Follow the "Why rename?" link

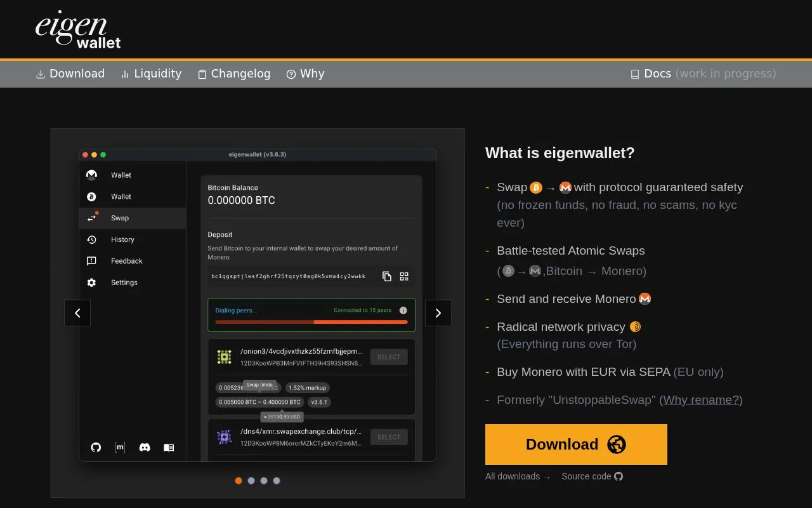(x=701, y=400)
